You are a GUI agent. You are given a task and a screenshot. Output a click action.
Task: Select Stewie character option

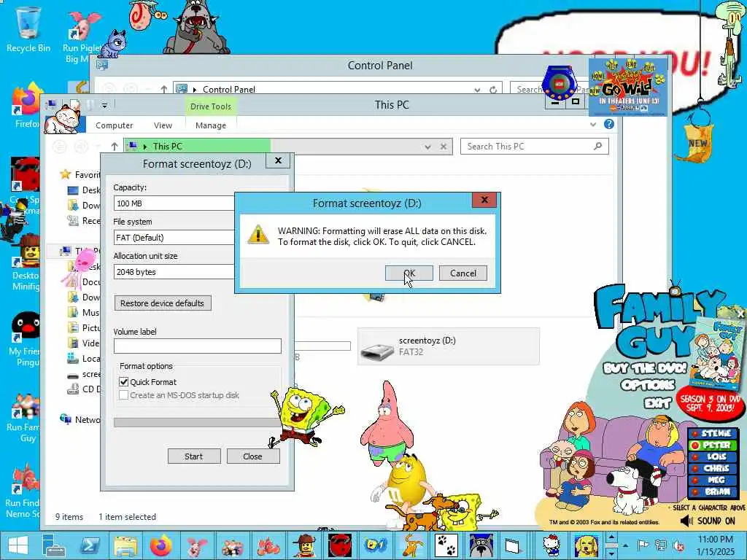pyautogui.click(x=713, y=433)
